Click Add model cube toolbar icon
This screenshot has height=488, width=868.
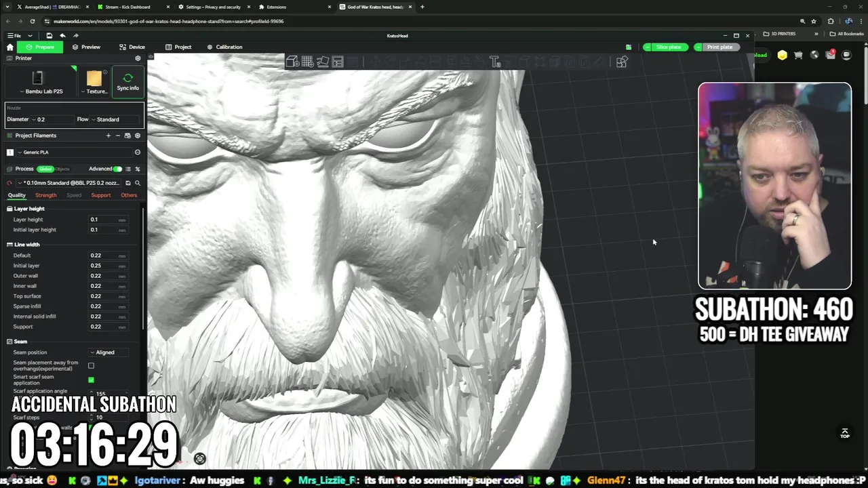(x=292, y=62)
